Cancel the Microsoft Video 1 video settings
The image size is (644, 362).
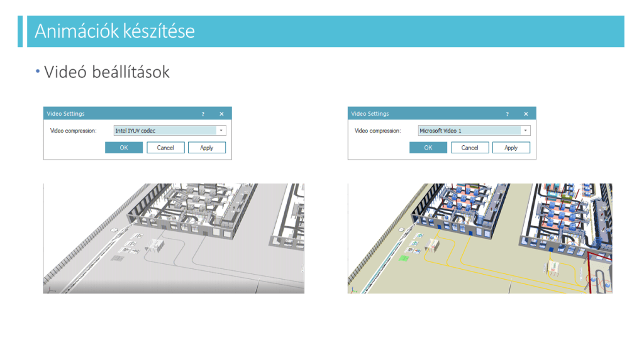(470, 148)
